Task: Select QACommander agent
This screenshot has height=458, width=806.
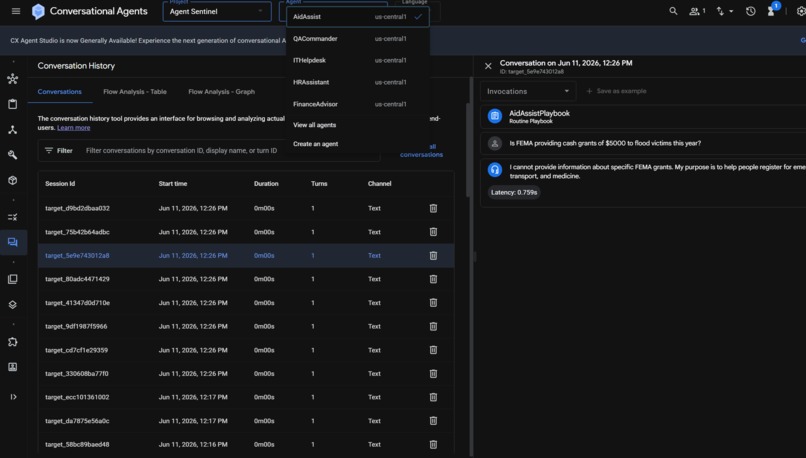Action: [357, 39]
